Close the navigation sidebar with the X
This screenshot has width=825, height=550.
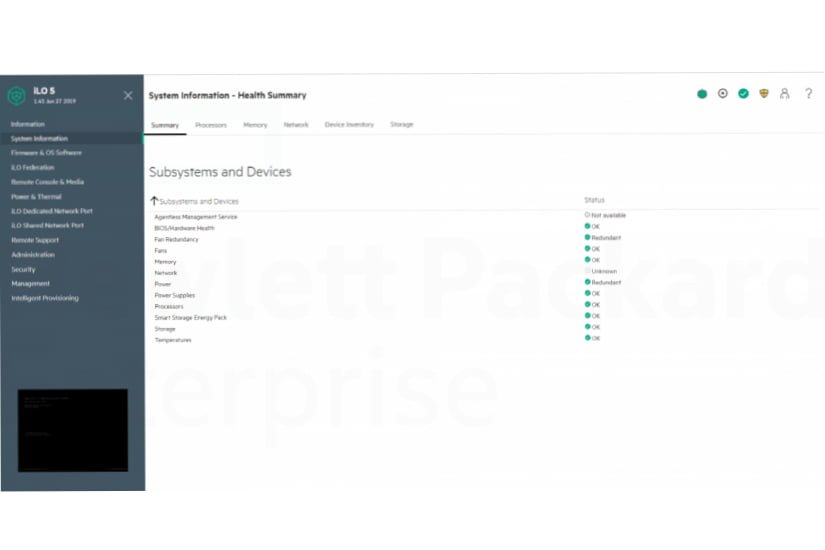(128, 95)
